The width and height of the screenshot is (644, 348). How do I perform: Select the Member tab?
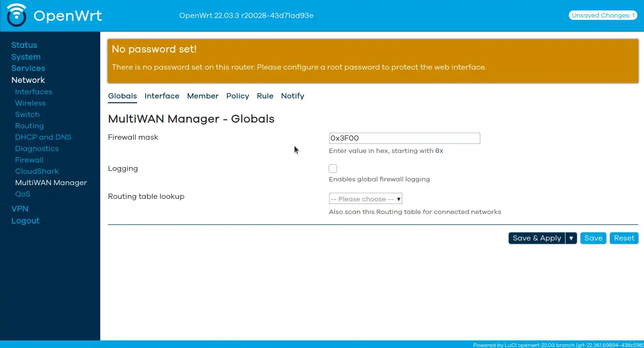coord(202,96)
